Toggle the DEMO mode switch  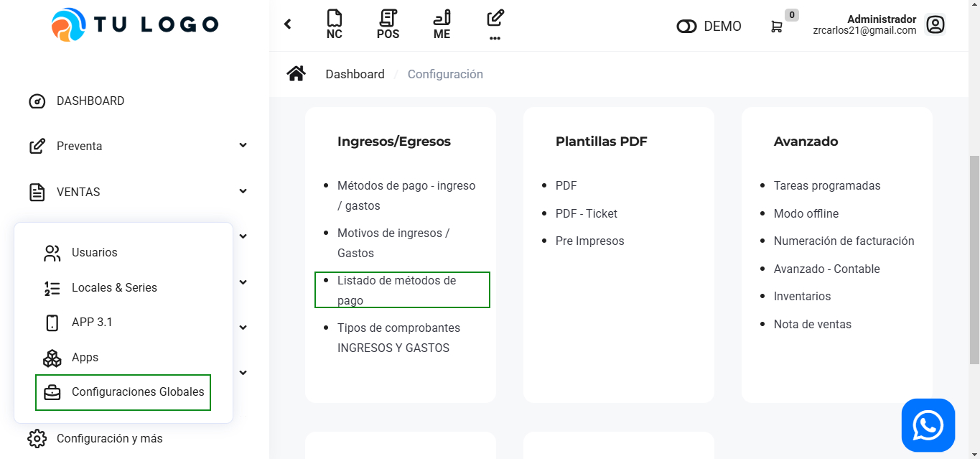(x=686, y=27)
